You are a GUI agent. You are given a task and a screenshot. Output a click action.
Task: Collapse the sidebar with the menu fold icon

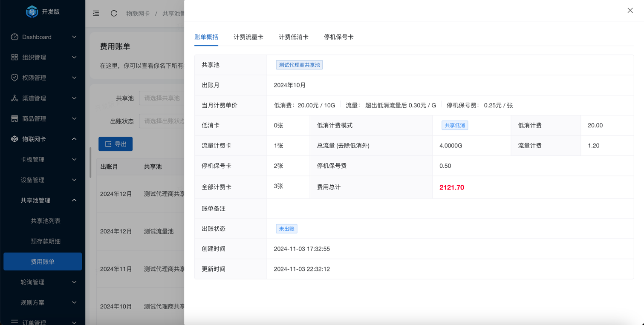tap(96, 13)
